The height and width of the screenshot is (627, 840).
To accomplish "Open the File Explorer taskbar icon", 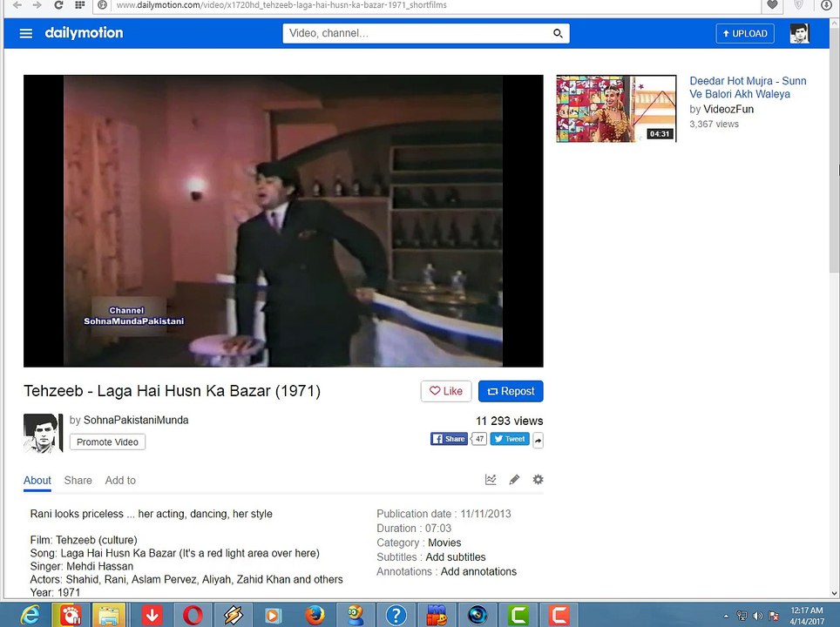I will tap(109, 615).
